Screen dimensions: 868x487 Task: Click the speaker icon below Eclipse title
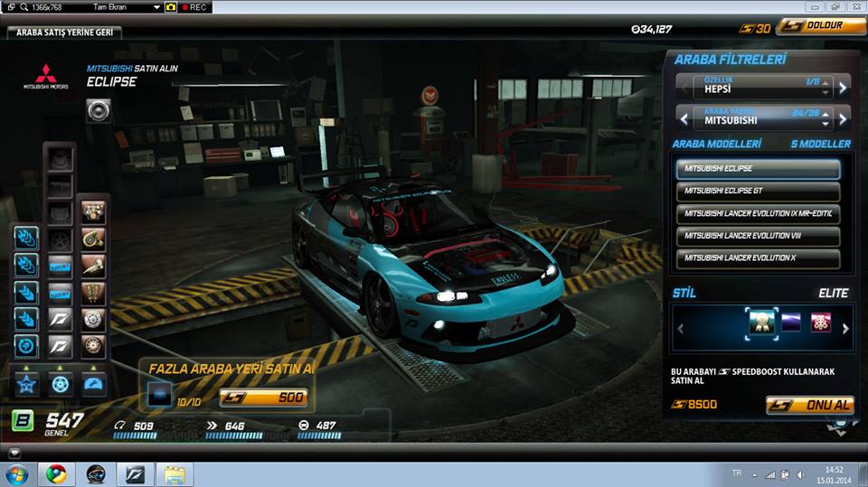pyautogui.click(x=99, y=110)
